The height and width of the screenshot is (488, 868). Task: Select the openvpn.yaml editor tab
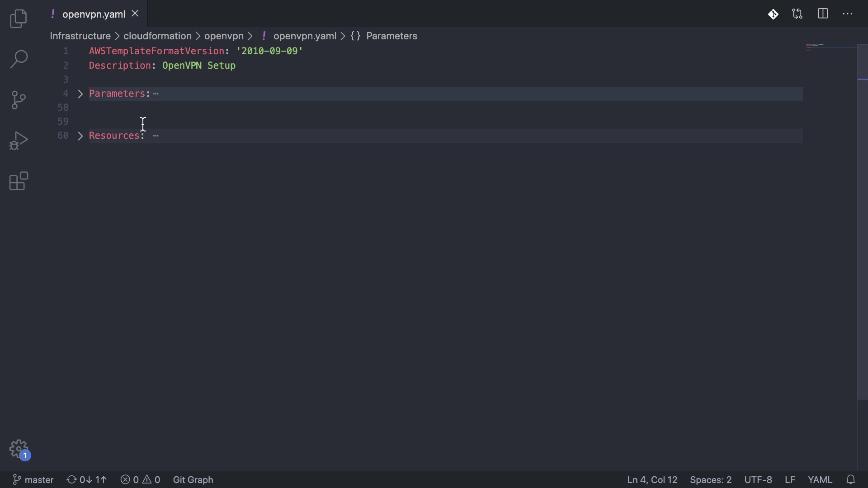tap(93, 14)
